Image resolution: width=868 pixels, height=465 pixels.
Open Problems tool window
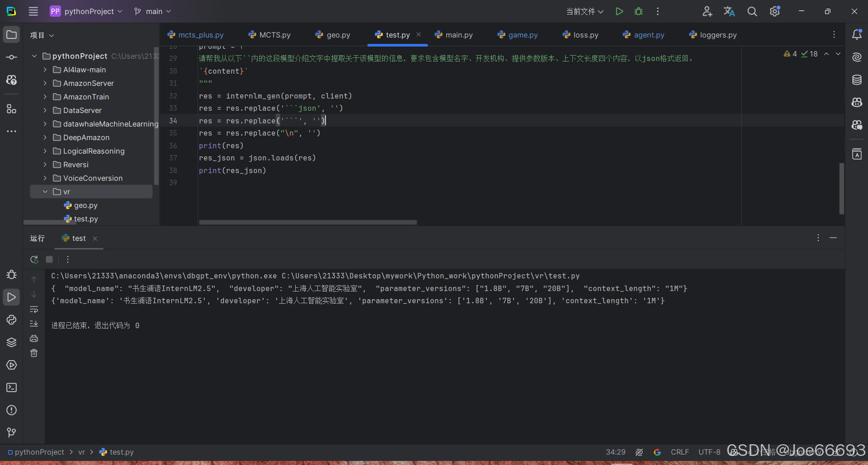pos(12,410)
